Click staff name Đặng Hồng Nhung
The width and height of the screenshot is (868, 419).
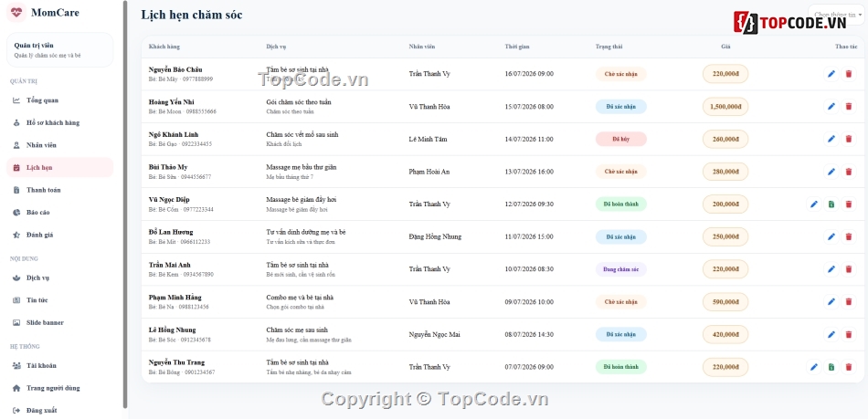click(x=435, y=236)
